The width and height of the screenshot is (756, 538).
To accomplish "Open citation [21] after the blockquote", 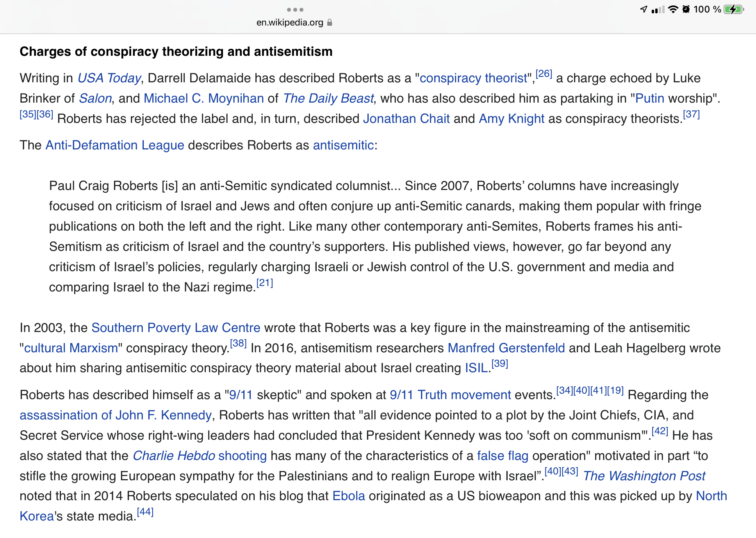I will pos(264,283).
